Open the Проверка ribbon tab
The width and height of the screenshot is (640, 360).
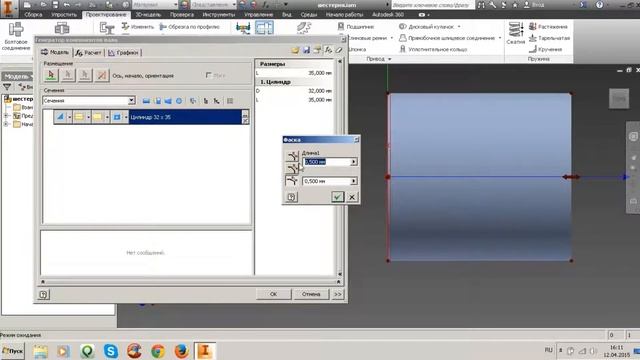(x=182, y=14)
